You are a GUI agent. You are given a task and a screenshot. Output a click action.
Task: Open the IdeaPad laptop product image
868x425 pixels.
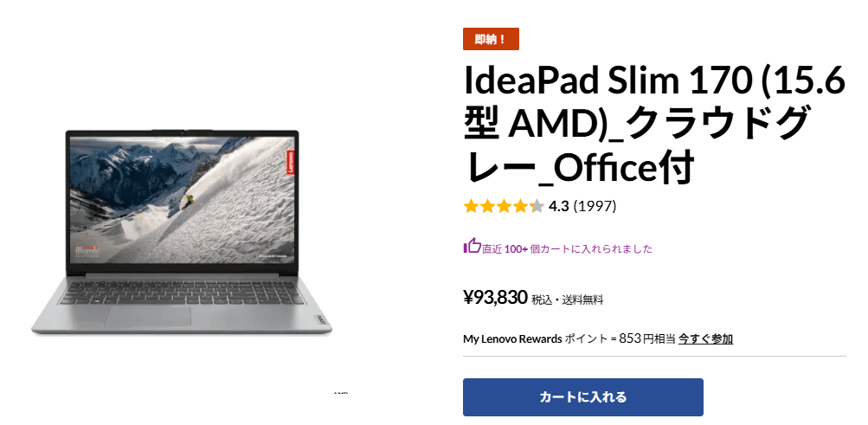click(182, 233)
